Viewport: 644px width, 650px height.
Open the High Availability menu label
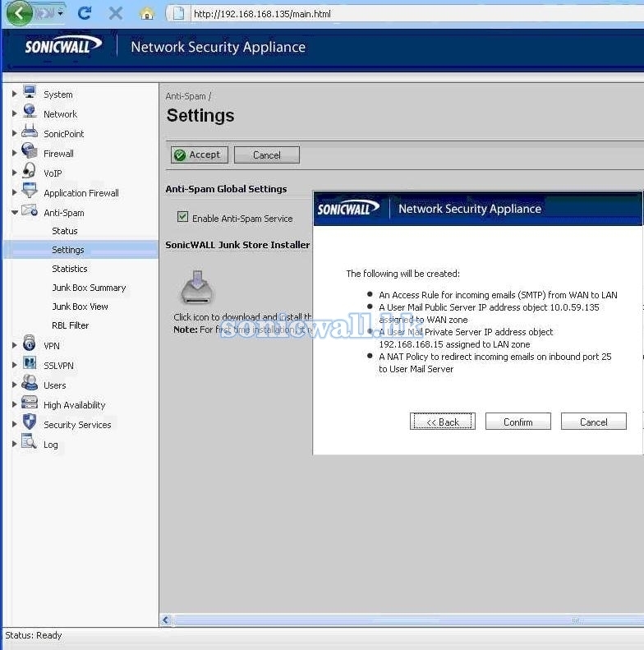coord(75,405)
